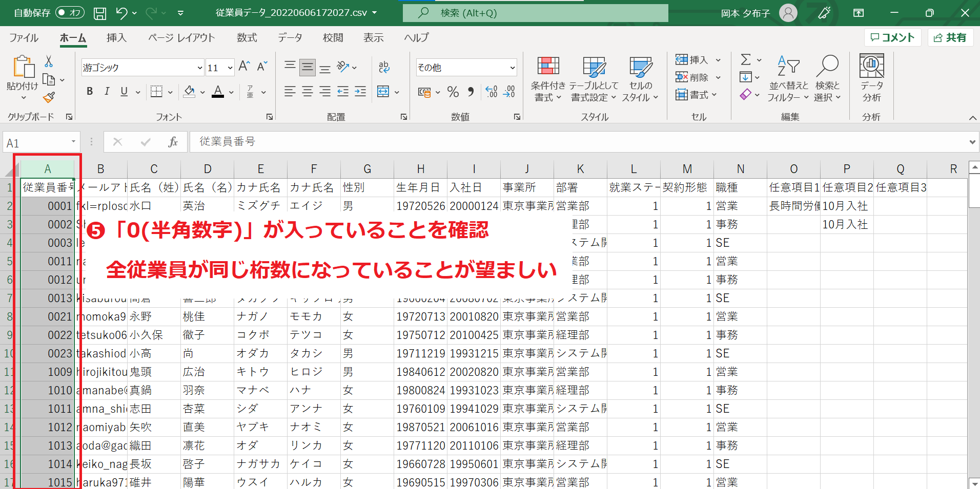The height and width of the screenshot is (489, 980).
Task: Open conditional formatting (条件付き書式)
Action: pyautogui.click(x=547, y=78)
